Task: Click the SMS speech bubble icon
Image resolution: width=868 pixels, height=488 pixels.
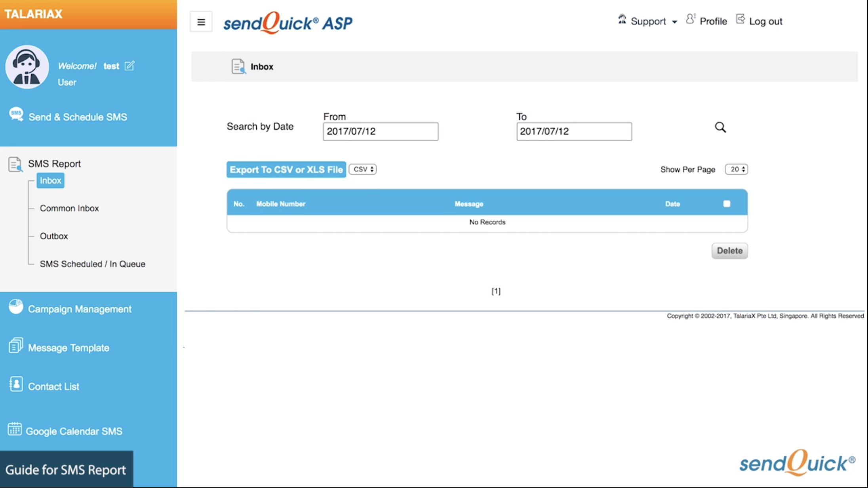Action: coord(16,114)
